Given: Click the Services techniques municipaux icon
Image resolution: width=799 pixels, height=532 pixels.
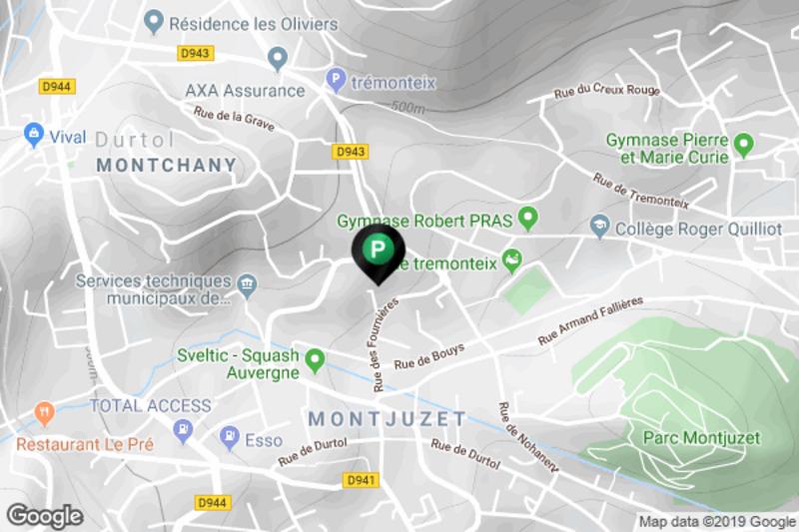Looking at the screenshot, I should tap(248, 286).
